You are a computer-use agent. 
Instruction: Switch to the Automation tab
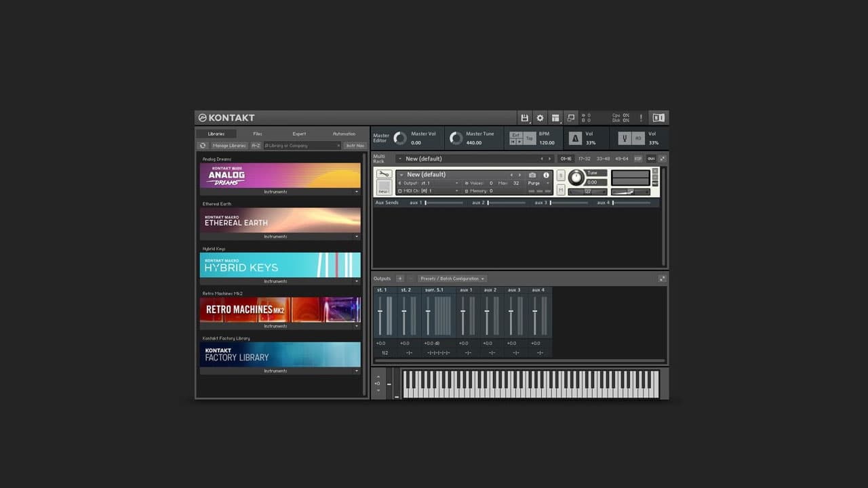pyautogui.click(x=344, y=134)
